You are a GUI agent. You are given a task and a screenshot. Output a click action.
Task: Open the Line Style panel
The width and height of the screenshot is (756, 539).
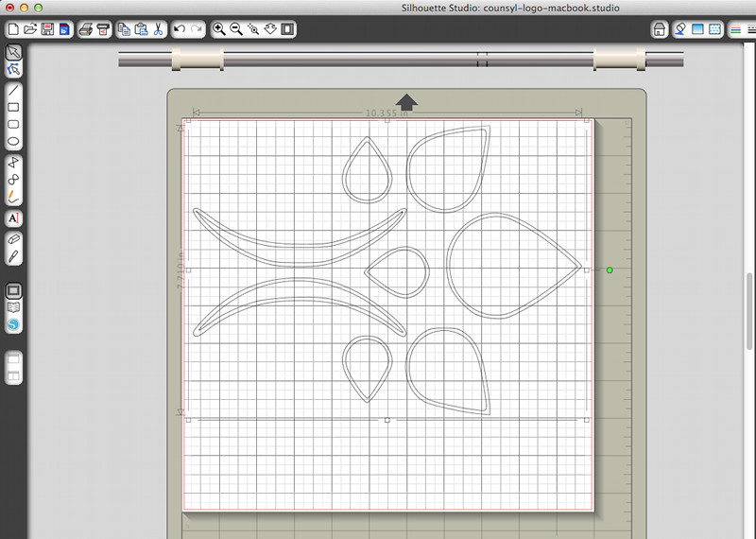click(x=751, y=29)
